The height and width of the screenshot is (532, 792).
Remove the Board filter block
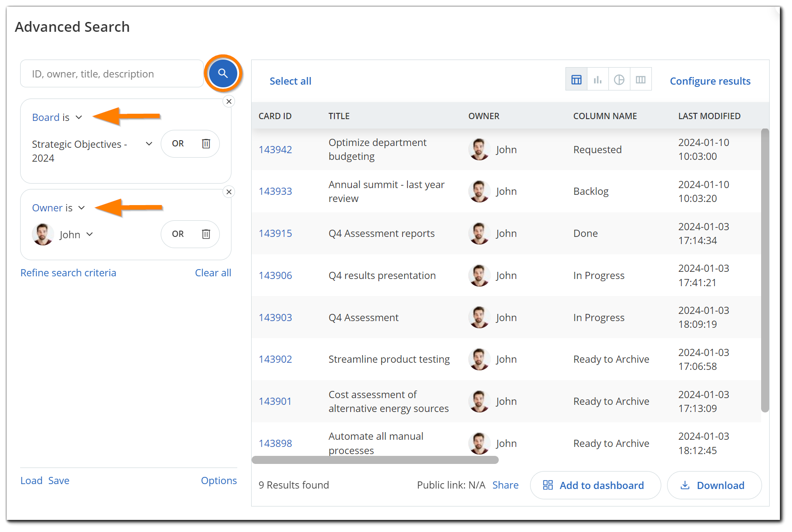pyautogui.click(x=229, y=101)
